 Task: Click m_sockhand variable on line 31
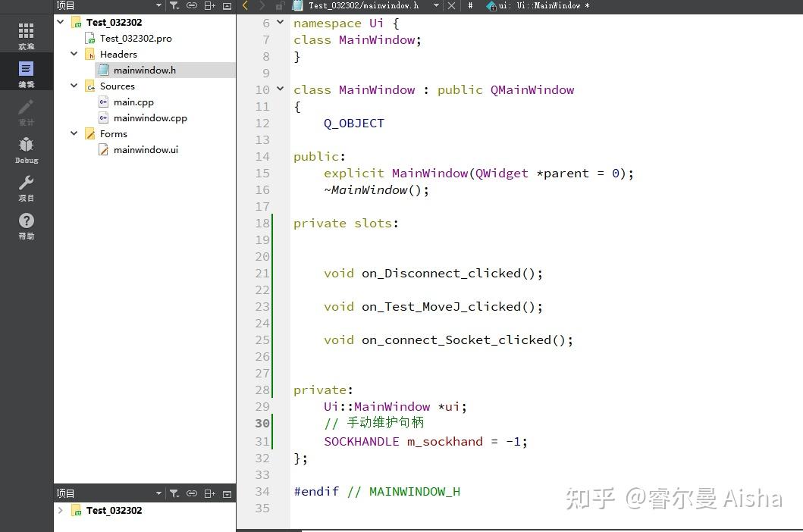445,441
